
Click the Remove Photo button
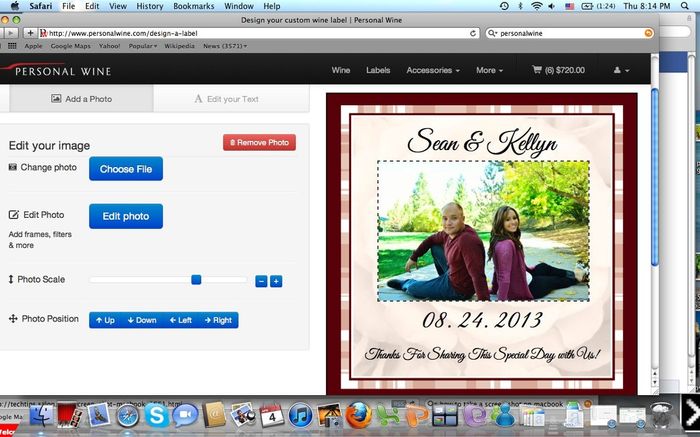[x=259, y=143]
